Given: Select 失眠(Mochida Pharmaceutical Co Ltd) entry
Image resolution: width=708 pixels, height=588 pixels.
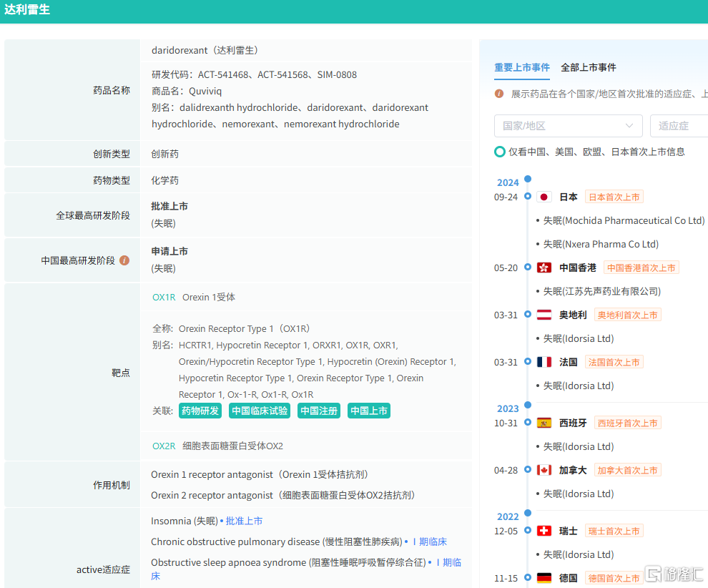Looking at the screenshot, I should click(624, 221).
